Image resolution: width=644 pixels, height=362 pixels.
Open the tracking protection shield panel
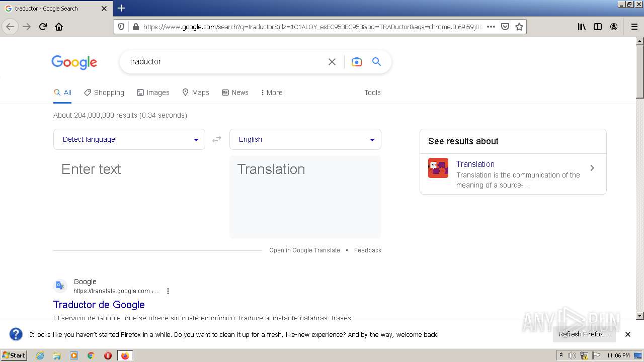tap(121, 27)
